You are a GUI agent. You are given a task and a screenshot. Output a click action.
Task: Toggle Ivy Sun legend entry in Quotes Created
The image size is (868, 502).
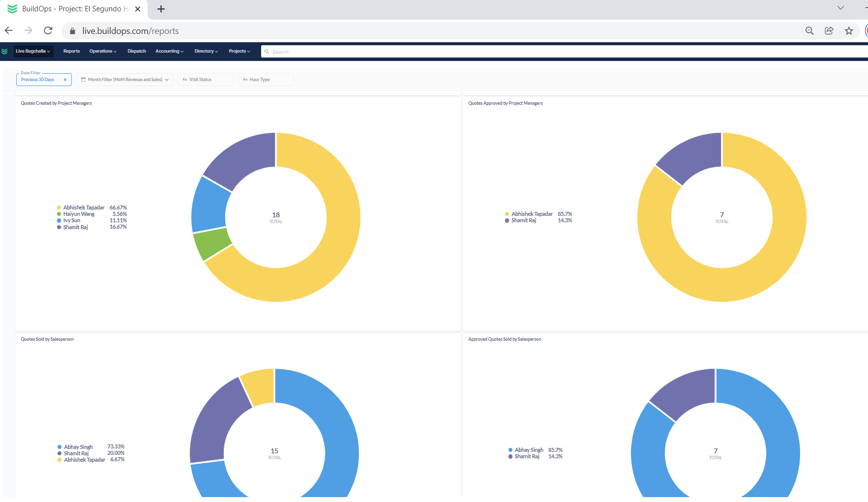(72, 220)
